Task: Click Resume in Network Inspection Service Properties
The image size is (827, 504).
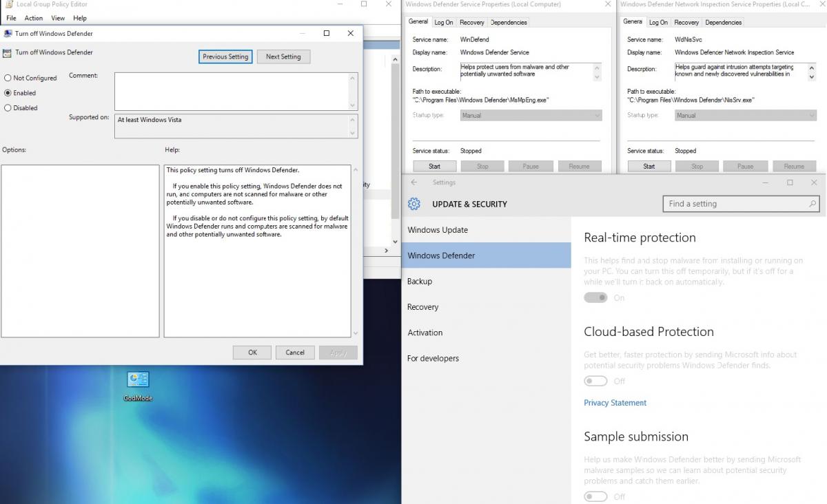Action: [794, 166]
